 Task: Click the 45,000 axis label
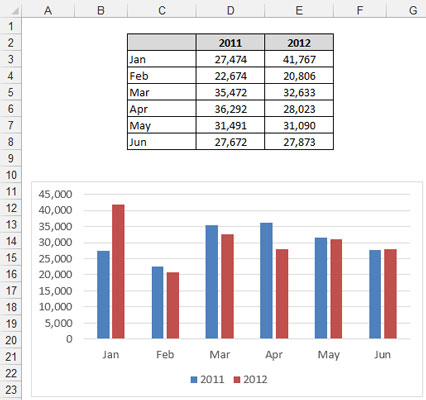pos(55,194)
